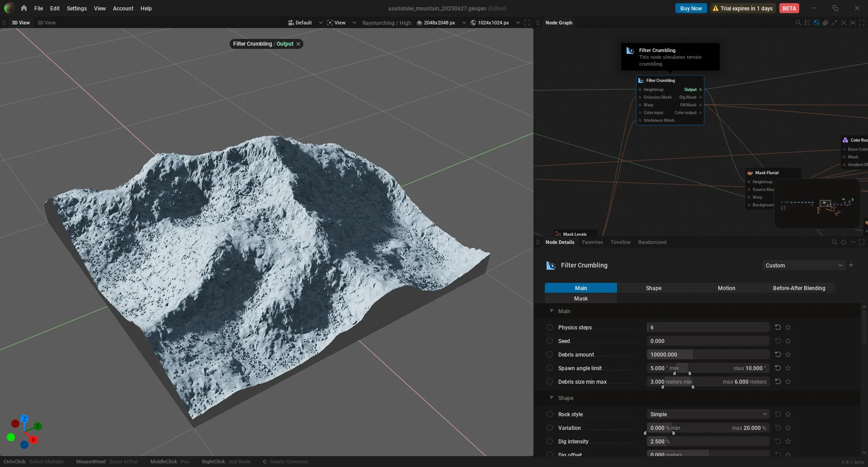Click the Filter Crumbling node icon in graph
The image size is (868, 467).
click(641, 81)
